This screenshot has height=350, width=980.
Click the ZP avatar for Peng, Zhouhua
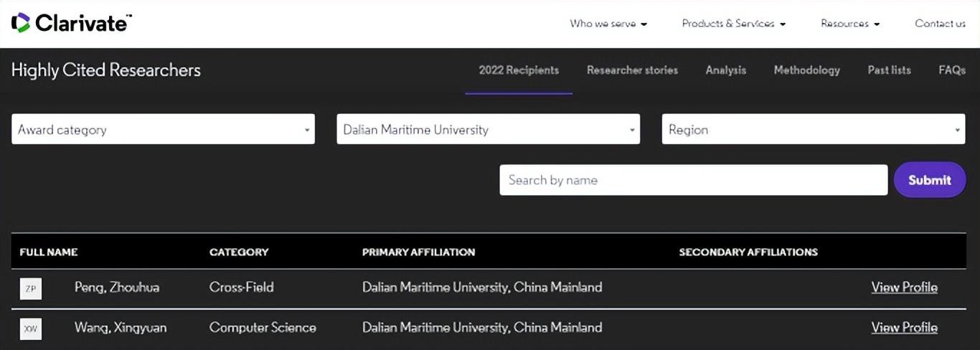(31, 289)
